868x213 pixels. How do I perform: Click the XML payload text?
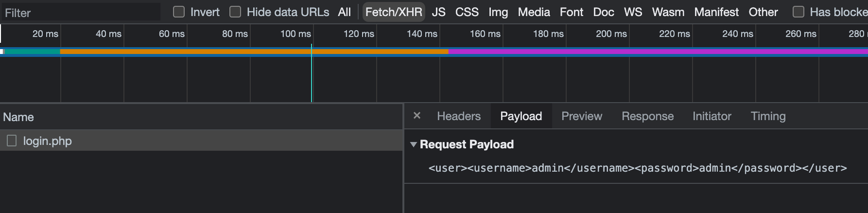(x=638, y=168)
